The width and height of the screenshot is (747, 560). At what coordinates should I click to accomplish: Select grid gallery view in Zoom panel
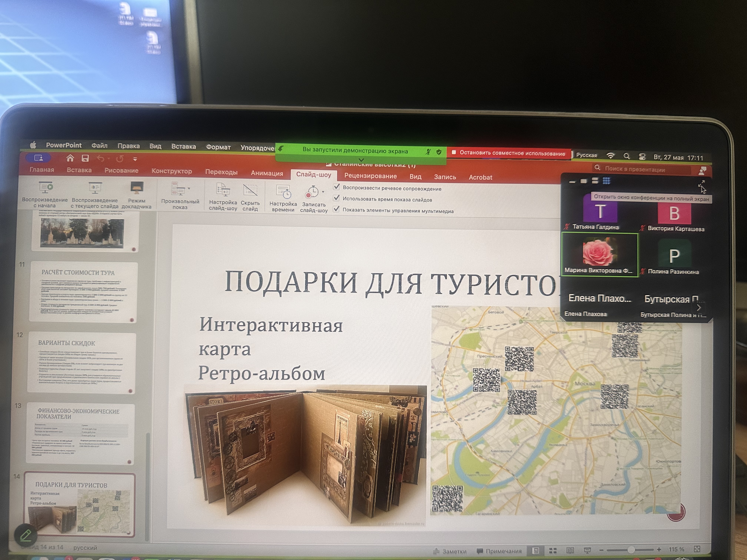607,181
